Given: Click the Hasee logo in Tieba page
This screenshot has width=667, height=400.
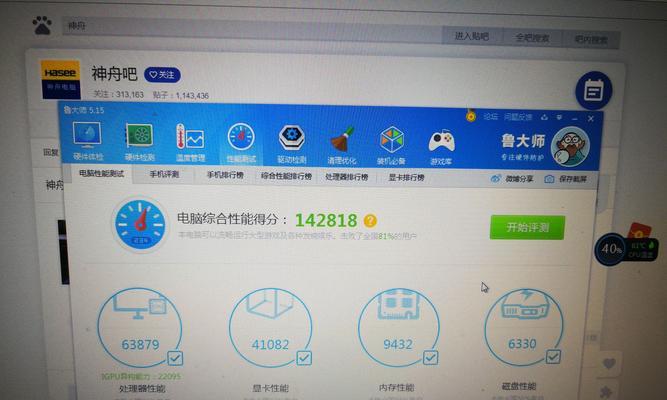Looking at the screenshot, I should point(60,79).
